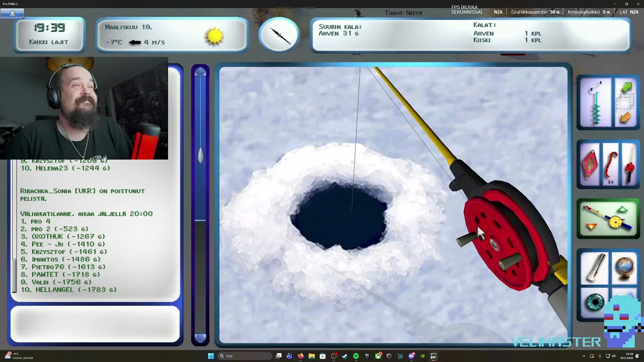Open Epic Games Launcher from the taskbar

[367, 356]
